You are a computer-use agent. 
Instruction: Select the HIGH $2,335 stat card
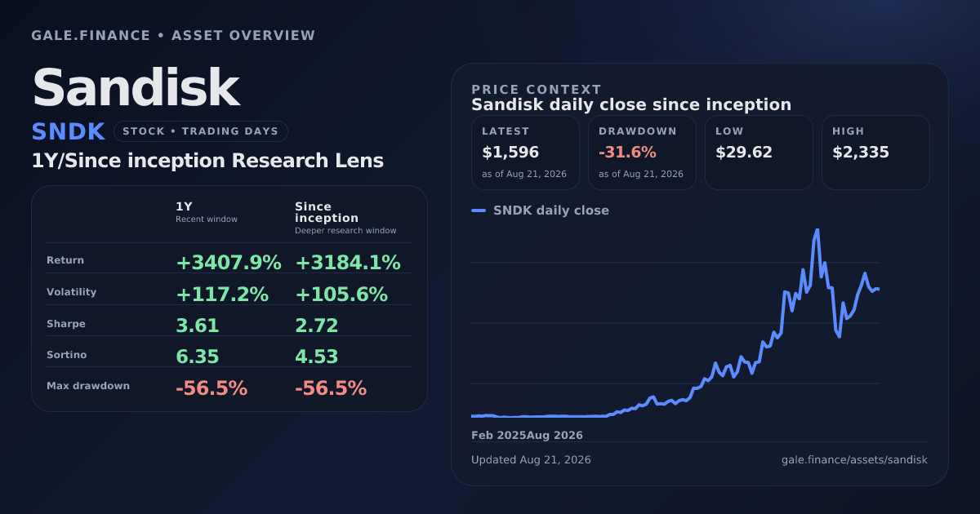[x=875, y=153]
